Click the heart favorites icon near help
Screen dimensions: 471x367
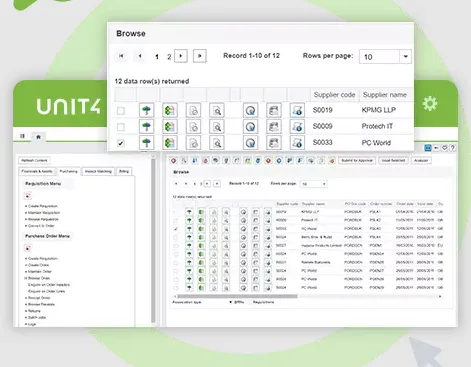pos(444,148)
